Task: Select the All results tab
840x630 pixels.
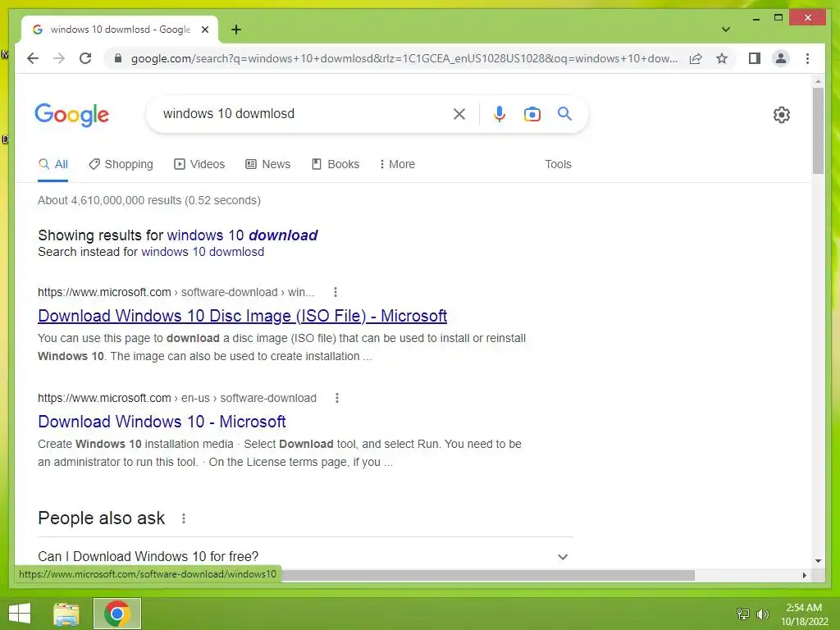Action: [53, 164]
